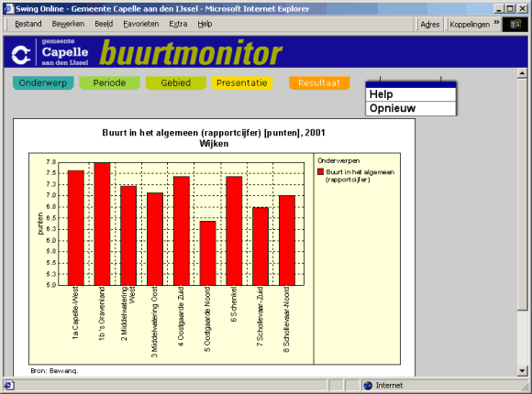Open the Presentatie step

point(242,83)
